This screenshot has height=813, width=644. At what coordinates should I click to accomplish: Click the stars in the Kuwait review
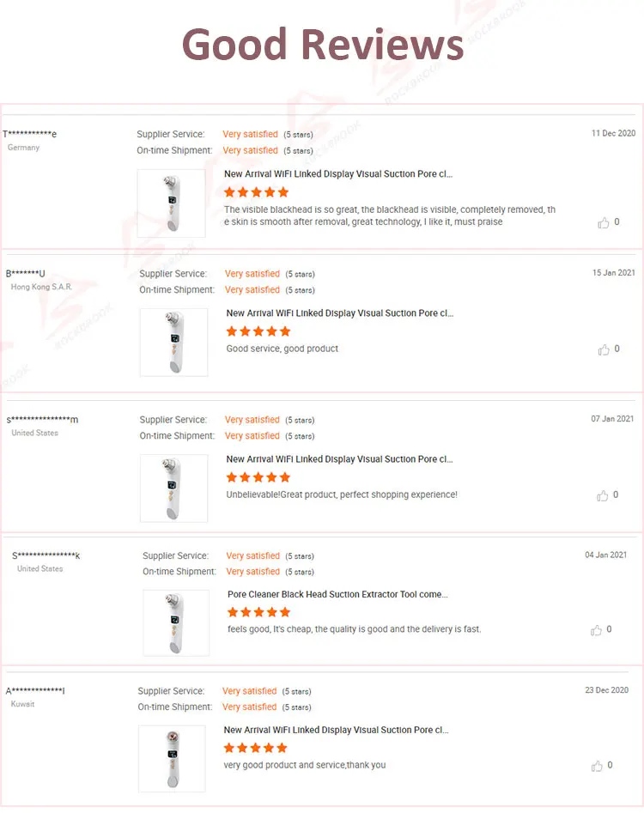coord(255,748)
